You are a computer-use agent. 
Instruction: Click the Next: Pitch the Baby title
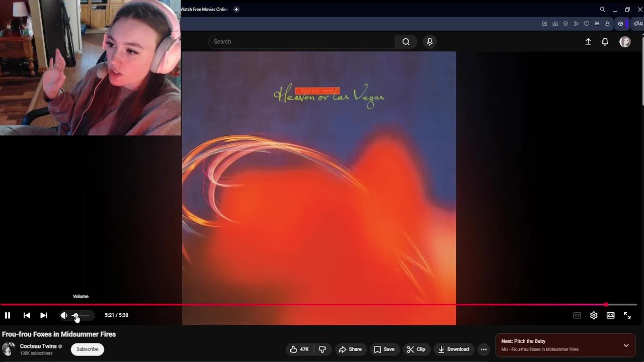[x=523, y=341]
